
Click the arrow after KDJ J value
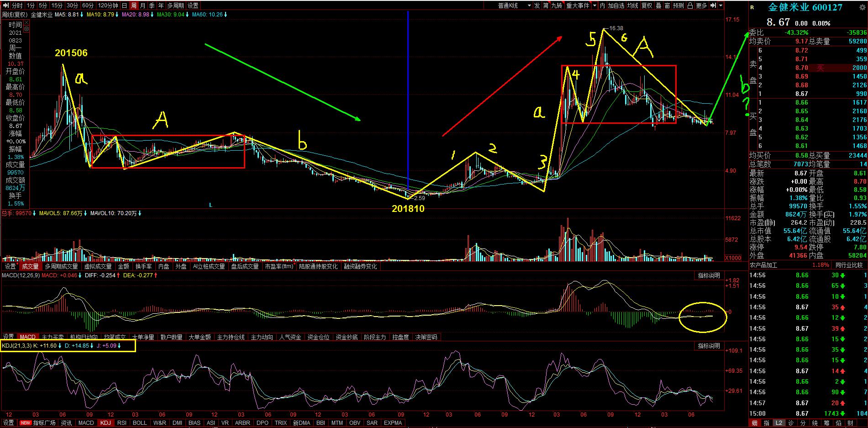tap(119, 346)
